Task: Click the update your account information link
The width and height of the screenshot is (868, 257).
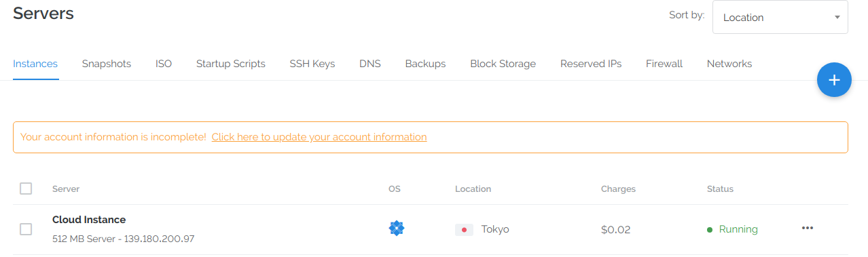Action: tap(319, 137)
